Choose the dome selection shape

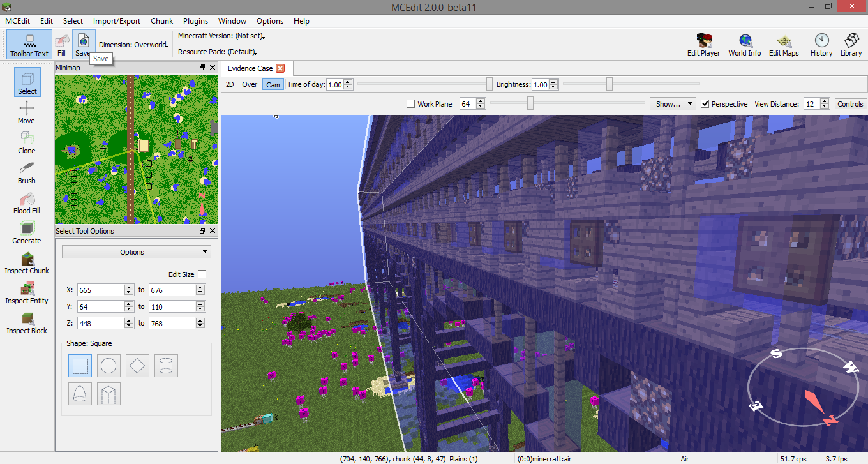point(80,394)
